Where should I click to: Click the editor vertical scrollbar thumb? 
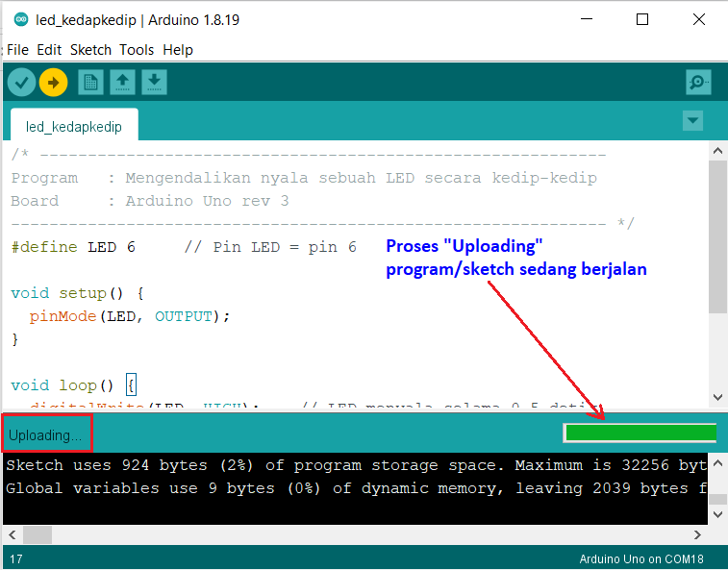(717, 236)
